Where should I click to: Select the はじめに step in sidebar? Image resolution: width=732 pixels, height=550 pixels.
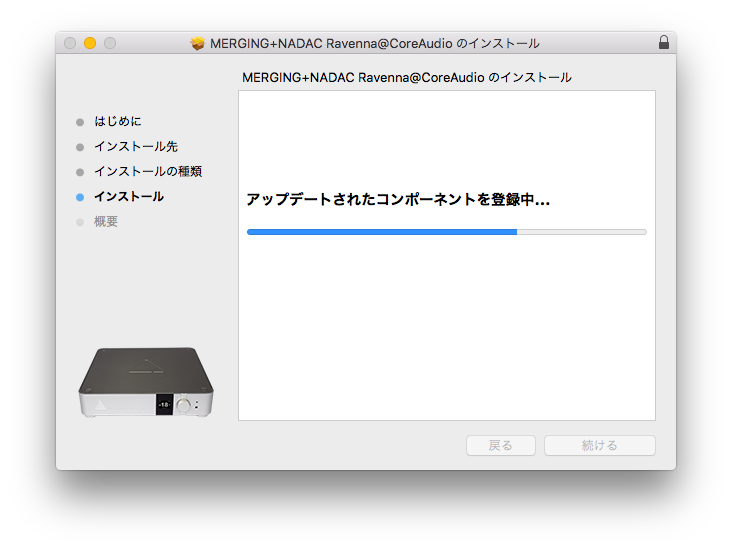coord(118,121)
